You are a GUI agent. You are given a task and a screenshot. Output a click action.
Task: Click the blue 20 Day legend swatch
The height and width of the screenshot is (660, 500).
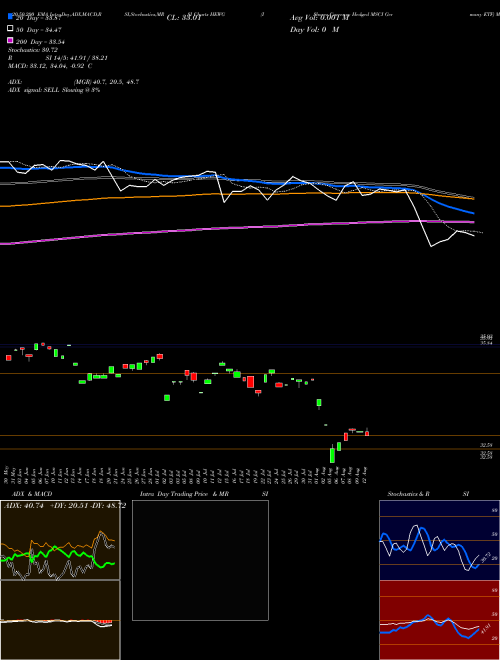point(10,16)
